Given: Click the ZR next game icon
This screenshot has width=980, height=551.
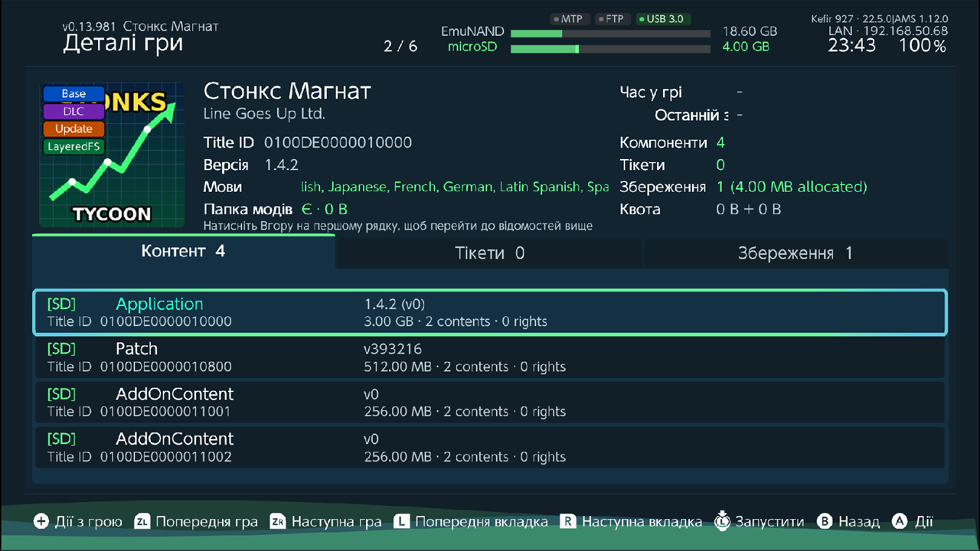Looking at the screenshot, I should [x=278, y=522].
